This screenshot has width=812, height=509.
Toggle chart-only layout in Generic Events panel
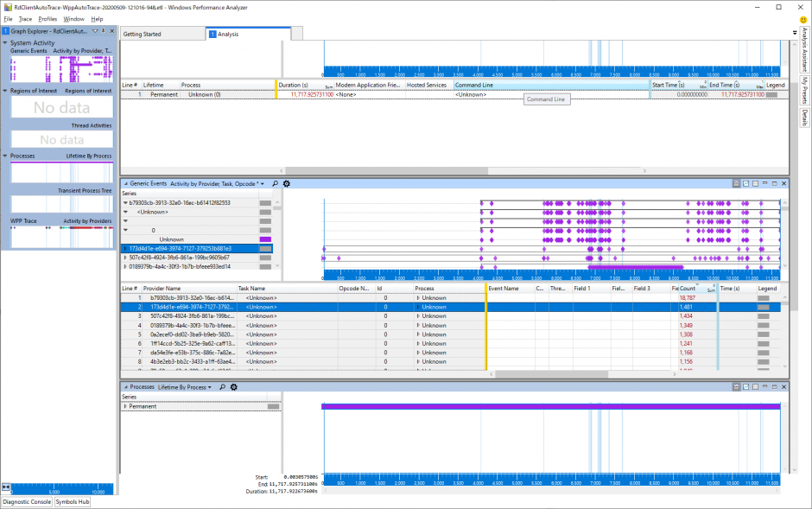click(x=745, y=183)
